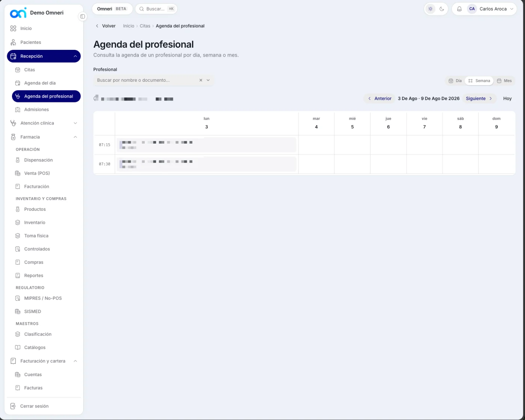525x420 pixels.
Task: Open Venta (POS) menu item
Action: [46, 173]
